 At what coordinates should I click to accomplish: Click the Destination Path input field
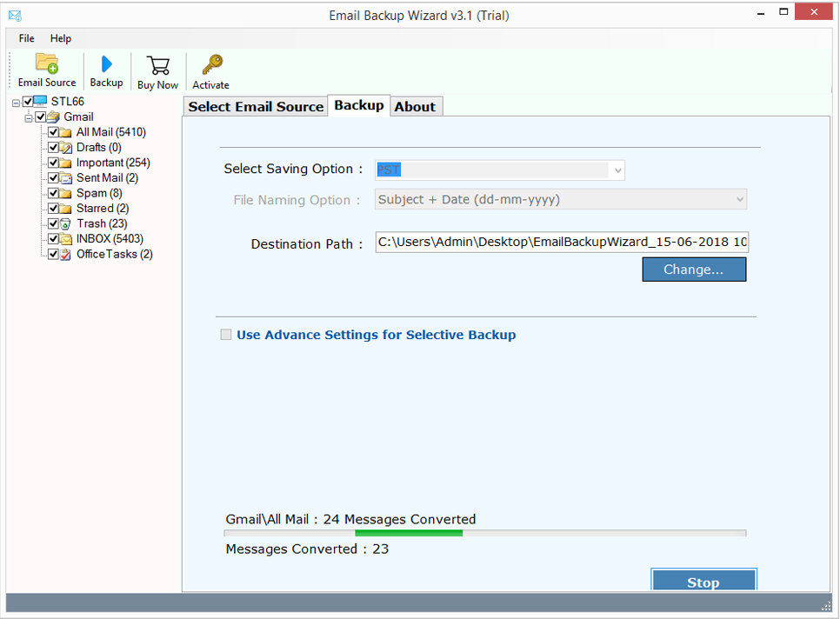click(x=562, y=242)
